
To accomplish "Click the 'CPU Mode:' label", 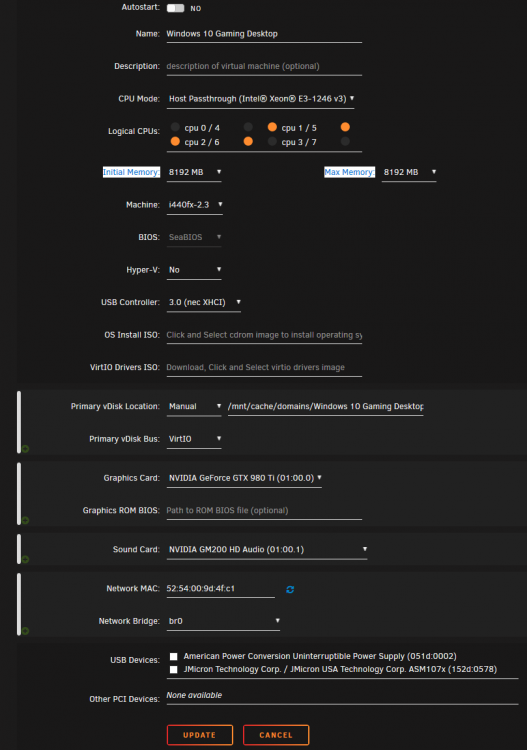I will [x=139, y=99].
